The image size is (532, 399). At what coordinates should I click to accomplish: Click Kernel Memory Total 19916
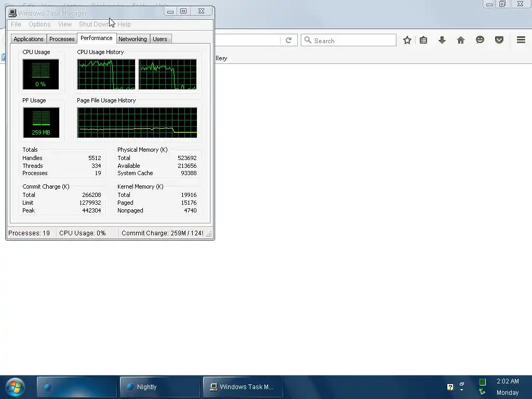[189, 195]
